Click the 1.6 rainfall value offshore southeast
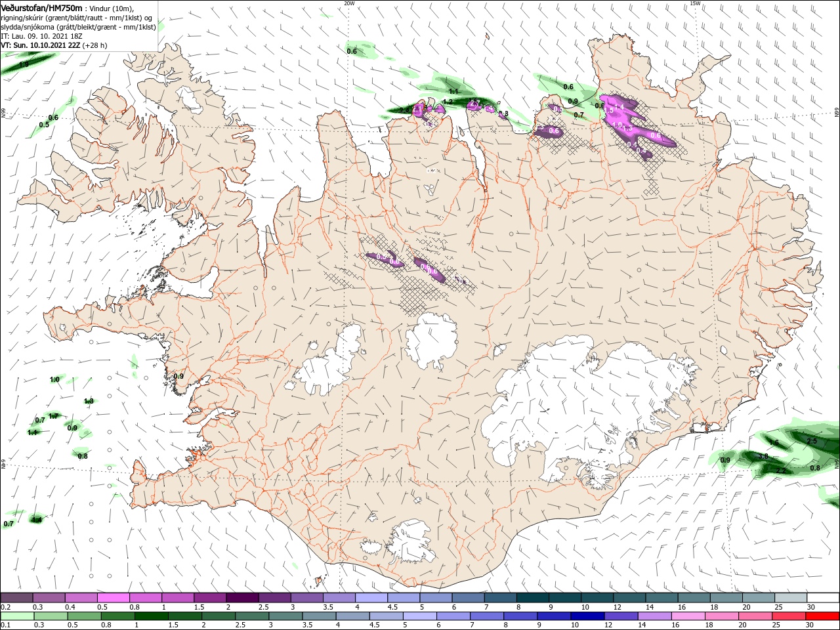The width and height of the screenshot is (840, 630). click(x=774, y=443)
